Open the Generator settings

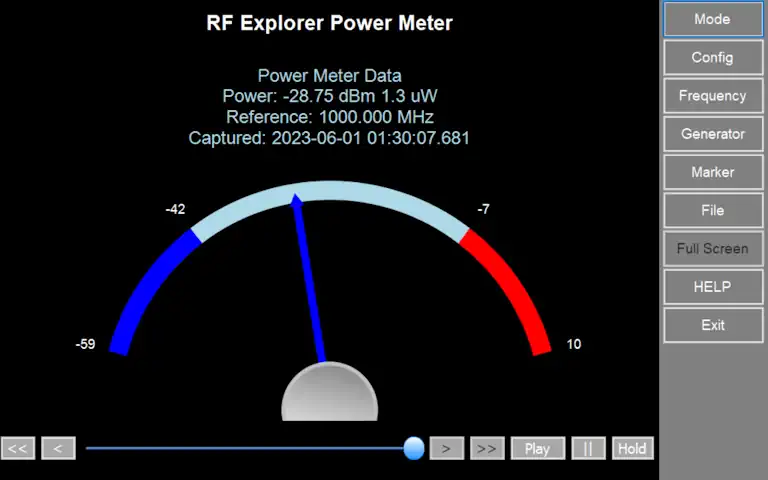pyautogui.click(x=712, y=134)
